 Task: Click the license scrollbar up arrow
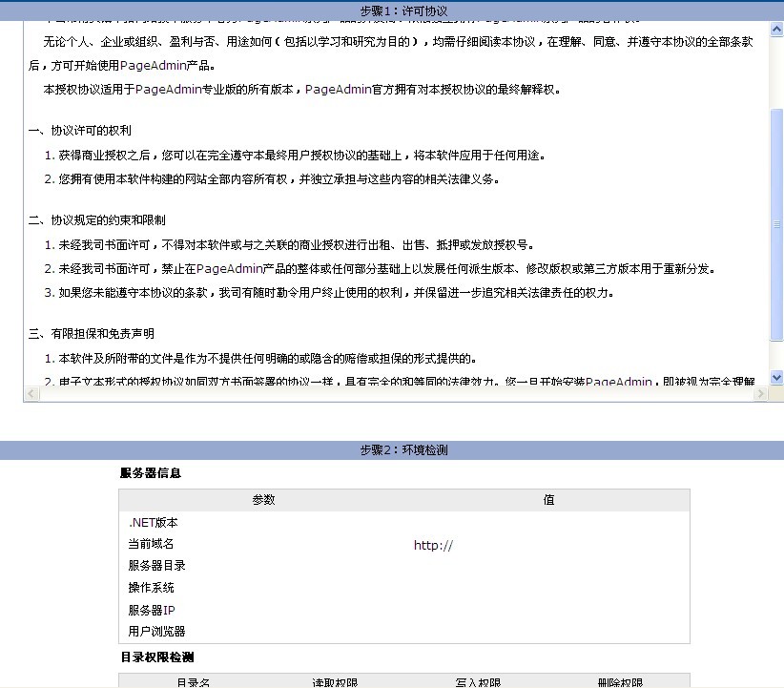776,29
